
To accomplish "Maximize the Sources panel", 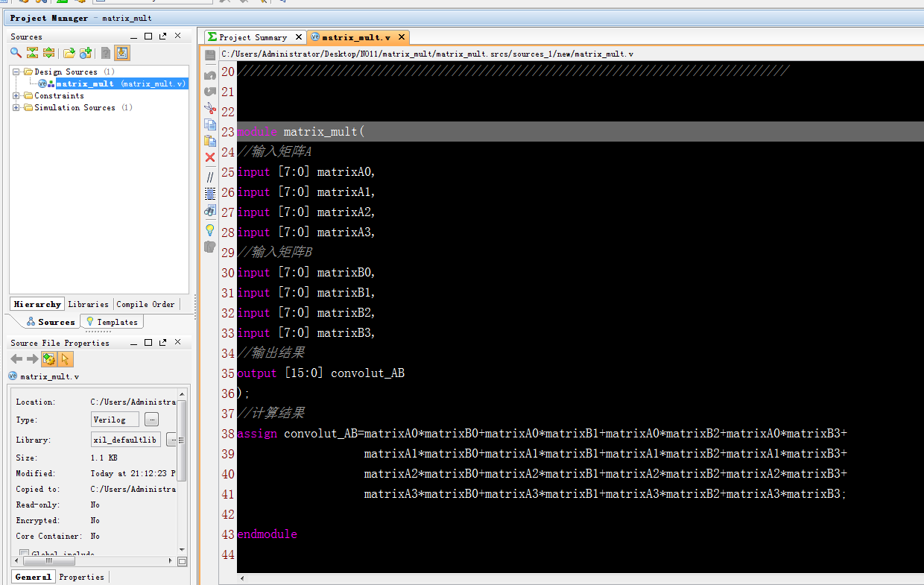I will [148, 36].
